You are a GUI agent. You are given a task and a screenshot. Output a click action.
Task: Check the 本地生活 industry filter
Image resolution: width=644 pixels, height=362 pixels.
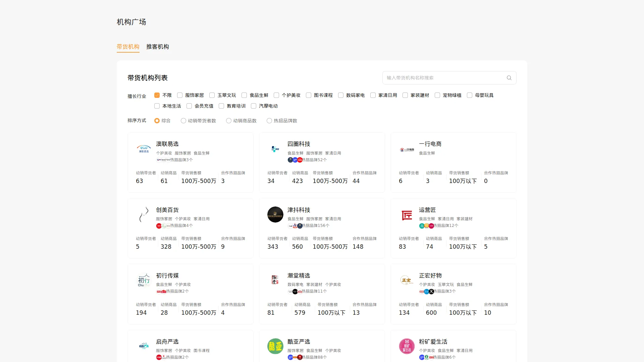pyautogui.click(x=157, y=106)
